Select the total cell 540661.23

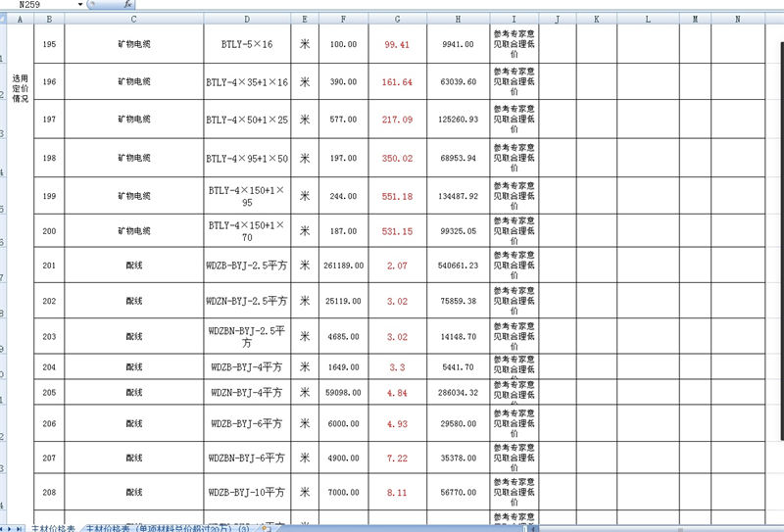click(459, 266)
